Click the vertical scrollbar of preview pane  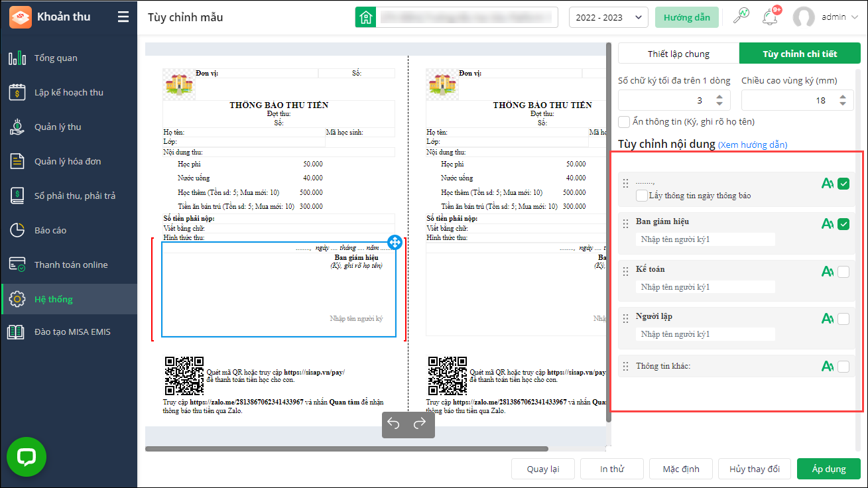pos(608,232)
